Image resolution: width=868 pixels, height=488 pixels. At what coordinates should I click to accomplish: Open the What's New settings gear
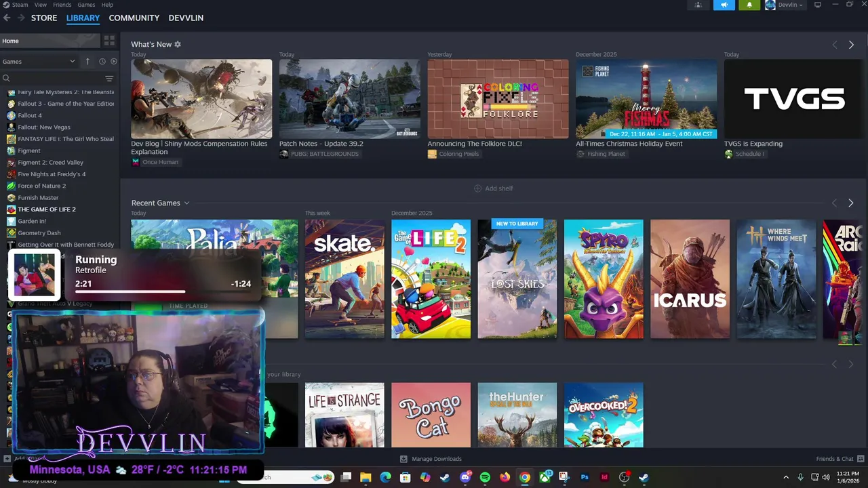(178, 44)
